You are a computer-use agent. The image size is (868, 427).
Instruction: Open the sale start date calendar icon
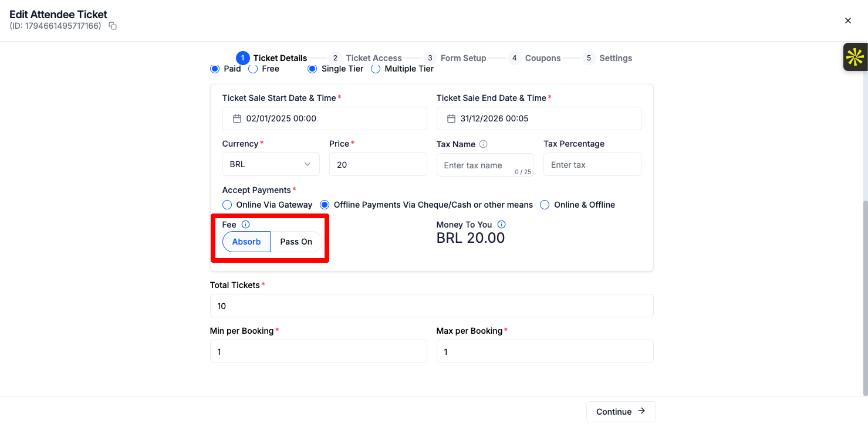[237, 118]
